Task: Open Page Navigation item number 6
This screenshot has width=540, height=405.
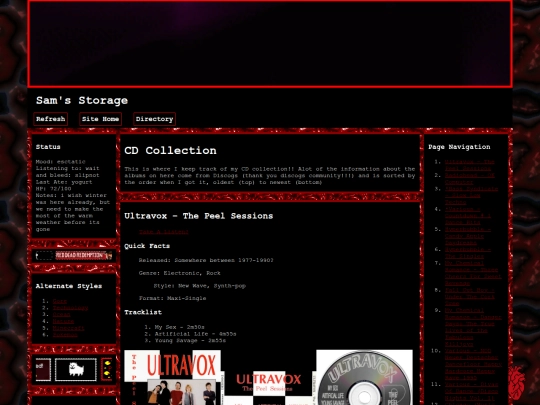Action: pyautogui.click(x=468, y=252)
